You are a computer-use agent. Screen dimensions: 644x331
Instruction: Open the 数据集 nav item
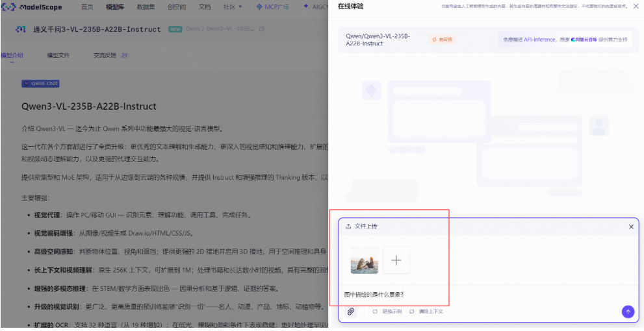(x=146, y=7)
